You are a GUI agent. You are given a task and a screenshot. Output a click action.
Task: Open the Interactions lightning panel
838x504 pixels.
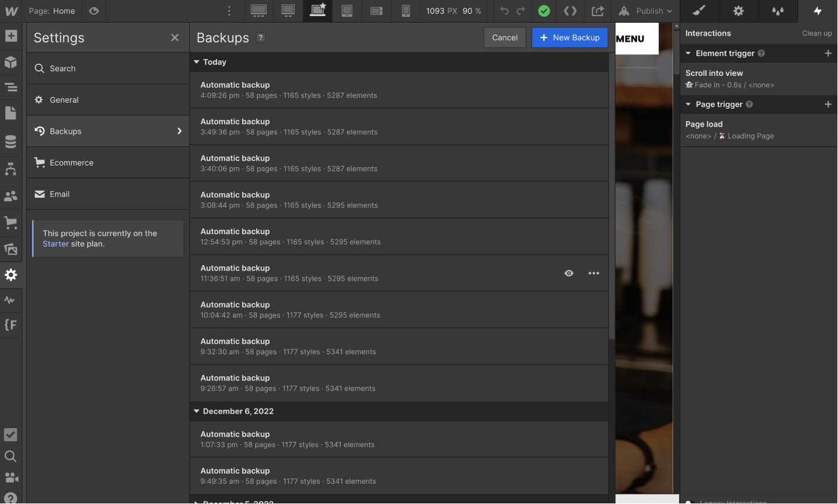pyautogui.click(x=818, y=11)
